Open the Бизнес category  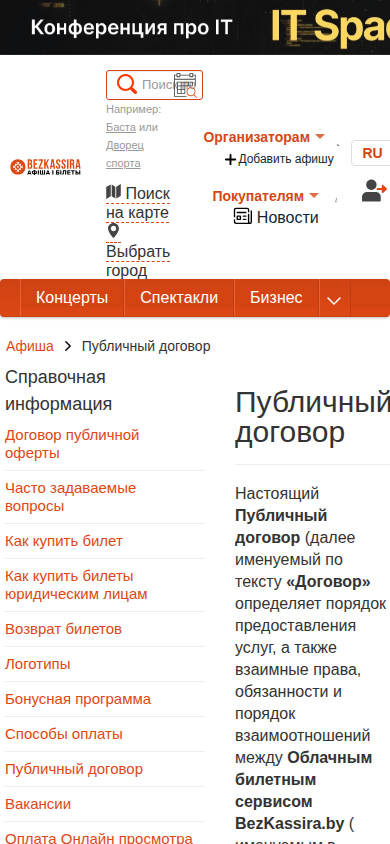click(276, 298)
